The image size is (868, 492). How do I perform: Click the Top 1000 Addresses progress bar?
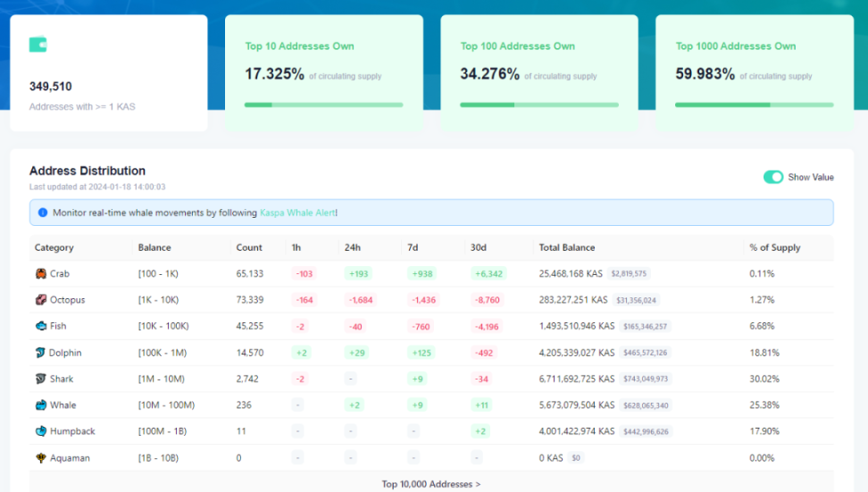tap(755, 104)
